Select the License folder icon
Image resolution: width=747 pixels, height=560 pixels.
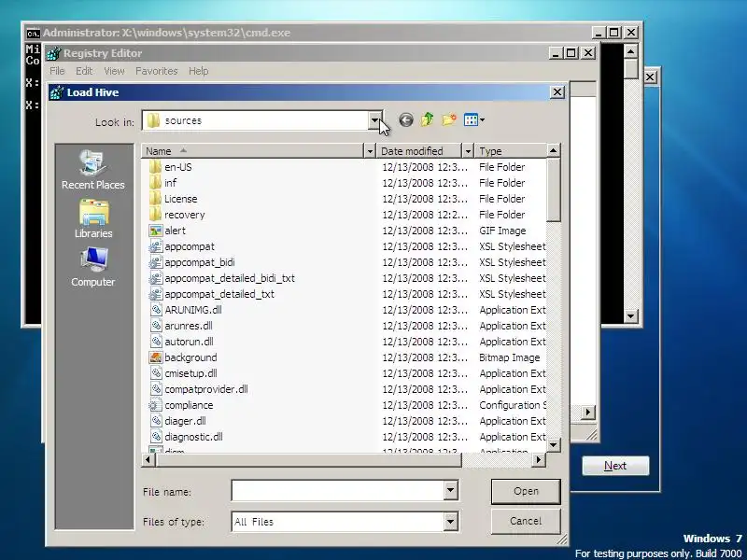click(155, 199)
